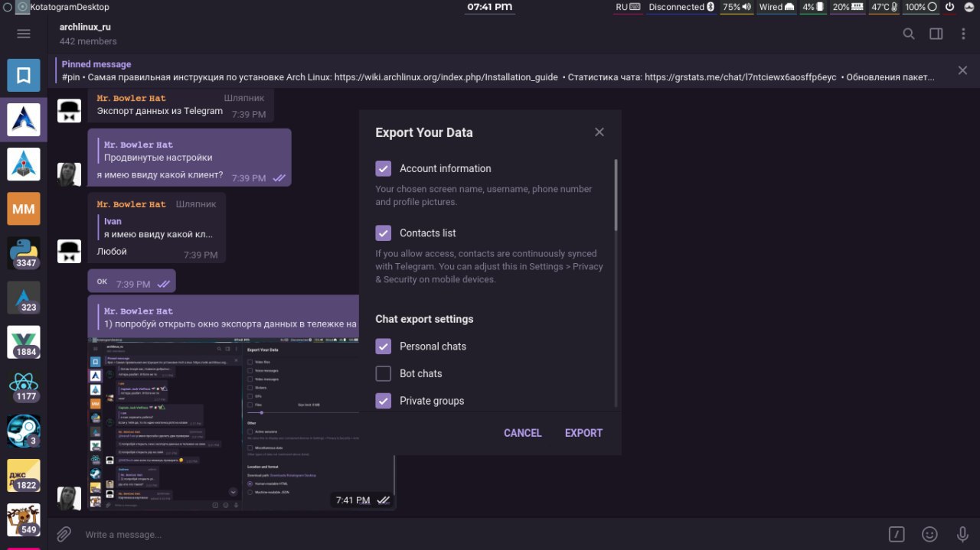Open the shared screenshot image
This screenshot has height=550, width=980.
tap(243, 423)
